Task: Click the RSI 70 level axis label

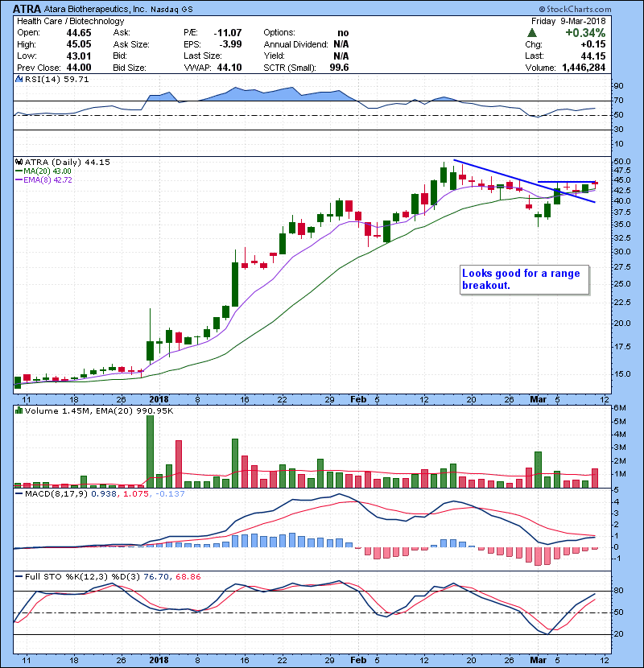Action: click(x=618, y=101)
